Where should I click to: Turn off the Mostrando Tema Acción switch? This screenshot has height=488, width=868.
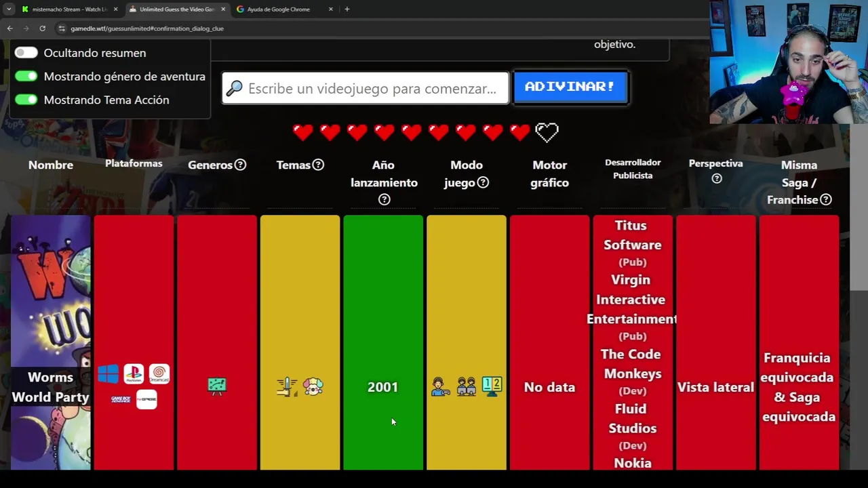click(x=26, y=100)
